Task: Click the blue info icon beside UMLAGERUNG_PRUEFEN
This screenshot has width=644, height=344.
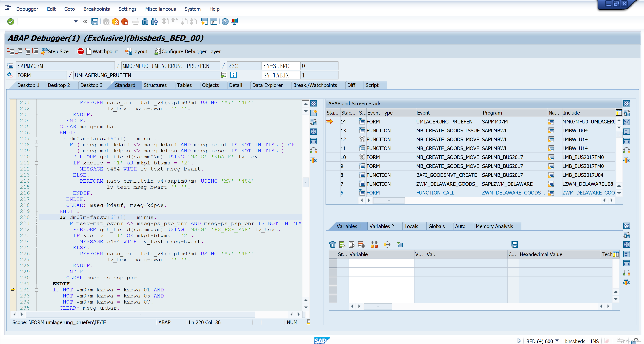Action: [233, 75]
